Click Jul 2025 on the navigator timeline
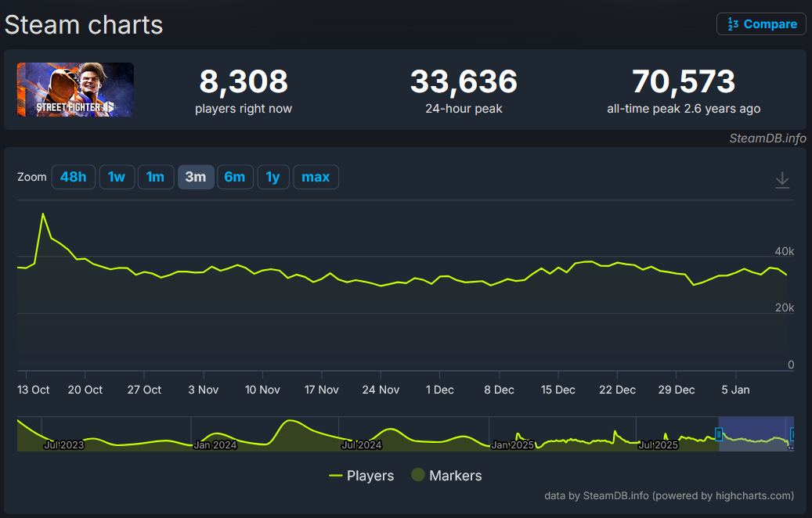This screenshot has height=518, width=812. coord(659,445)
